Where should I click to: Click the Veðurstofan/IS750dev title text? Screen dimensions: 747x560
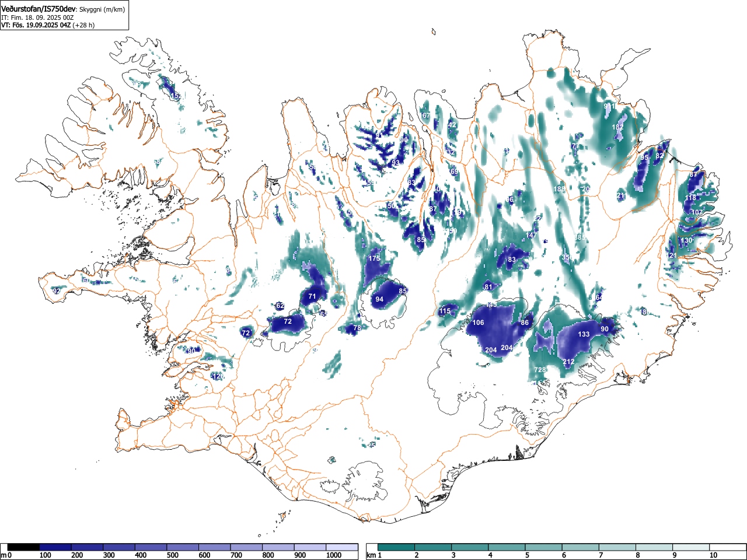[39, 9]
